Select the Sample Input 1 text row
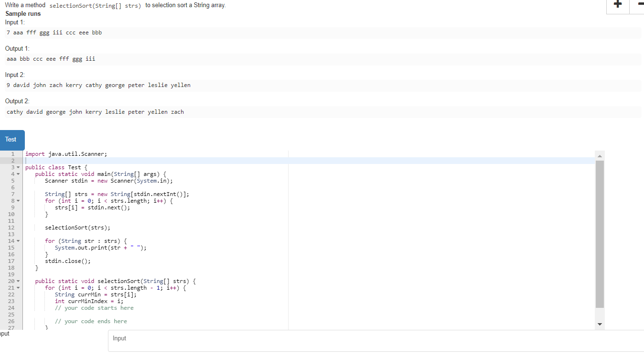644x359 pixels. click(x=54, y=32)
